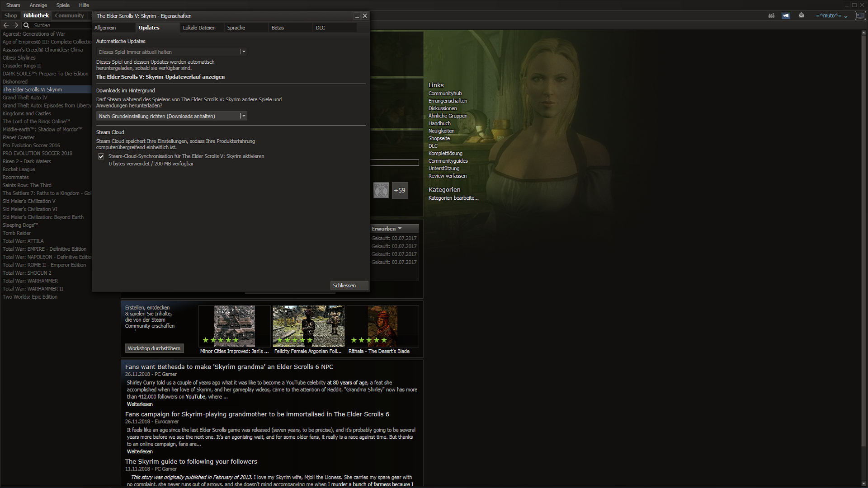Click the star rating under Rithaia workshop item
Image resolution: width=868 pixels, height=488 pixels.
pos(369,340)
